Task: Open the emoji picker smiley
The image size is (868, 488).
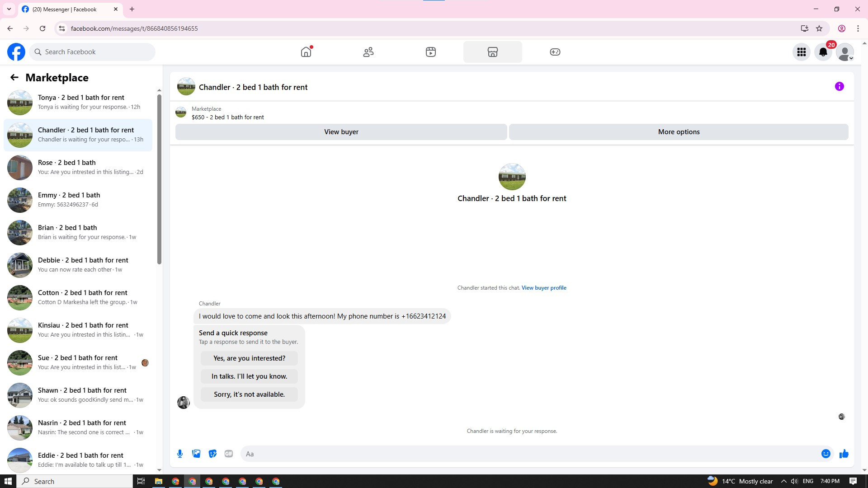Action: 826,454
